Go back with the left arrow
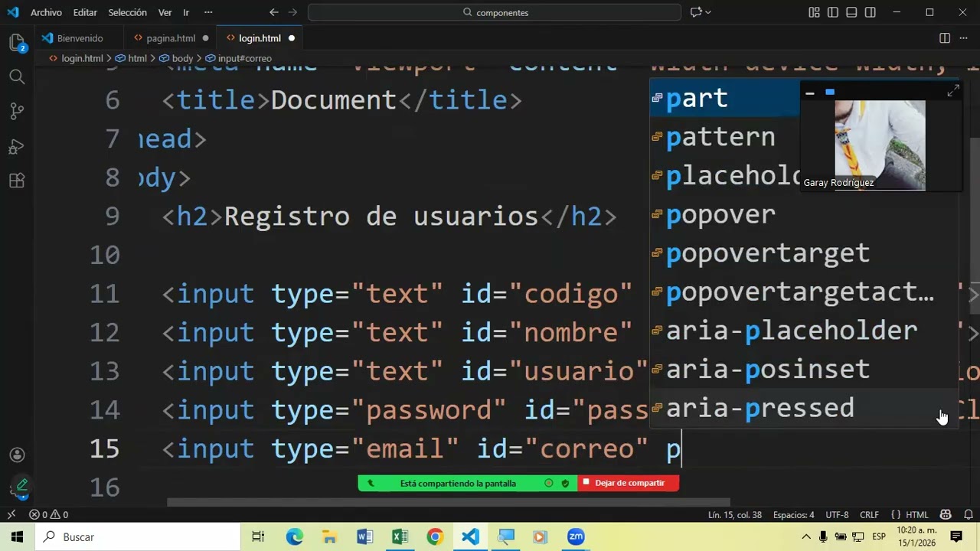 click(274, 12)
